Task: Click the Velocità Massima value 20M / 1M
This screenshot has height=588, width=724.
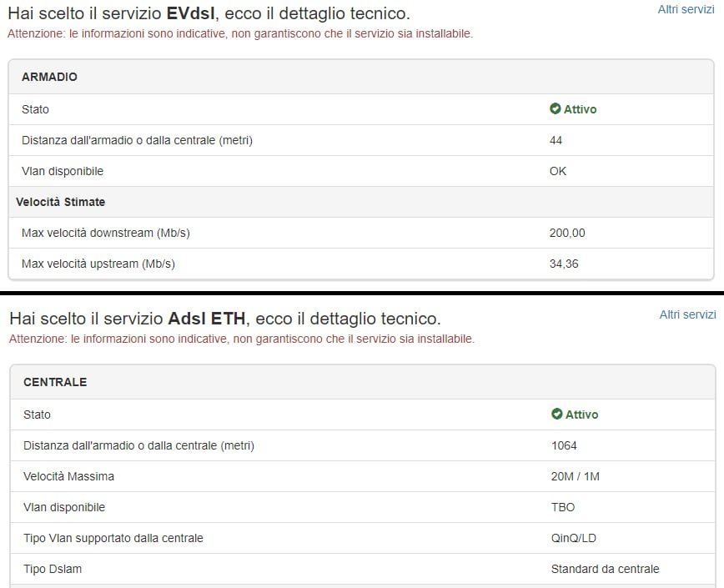Action: (x=576, y=476)
